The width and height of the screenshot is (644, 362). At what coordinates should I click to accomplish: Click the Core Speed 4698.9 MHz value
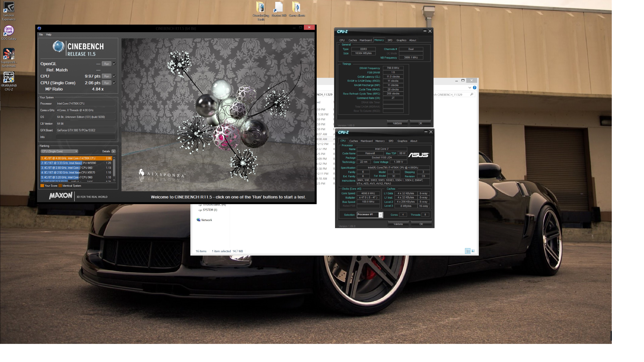(368, 193)
